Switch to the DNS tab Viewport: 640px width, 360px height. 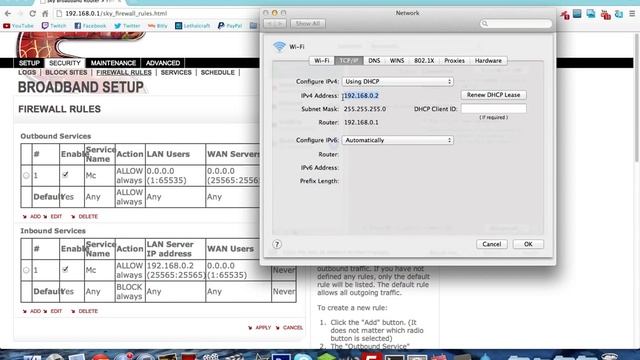click(x=374, y=60)
